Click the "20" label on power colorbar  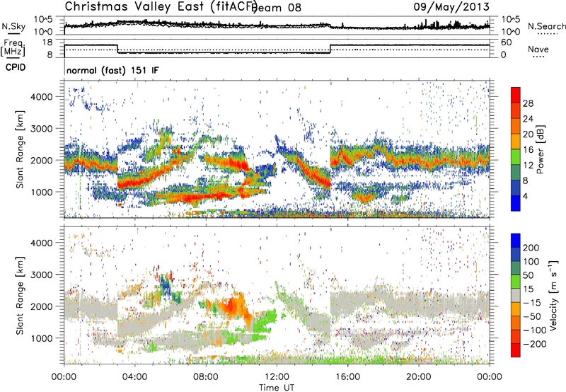pyautogui.click(x=528, y=134)
